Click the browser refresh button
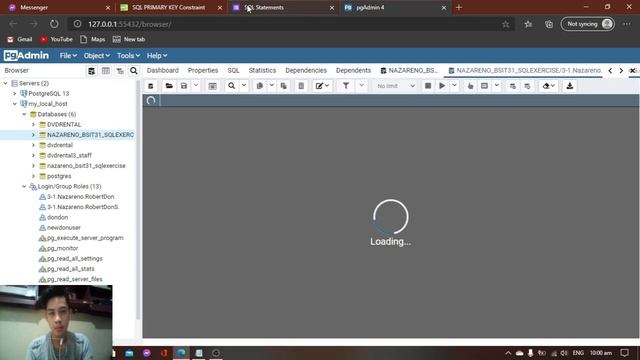The image size is (640, 360). [x=54, y=24]
